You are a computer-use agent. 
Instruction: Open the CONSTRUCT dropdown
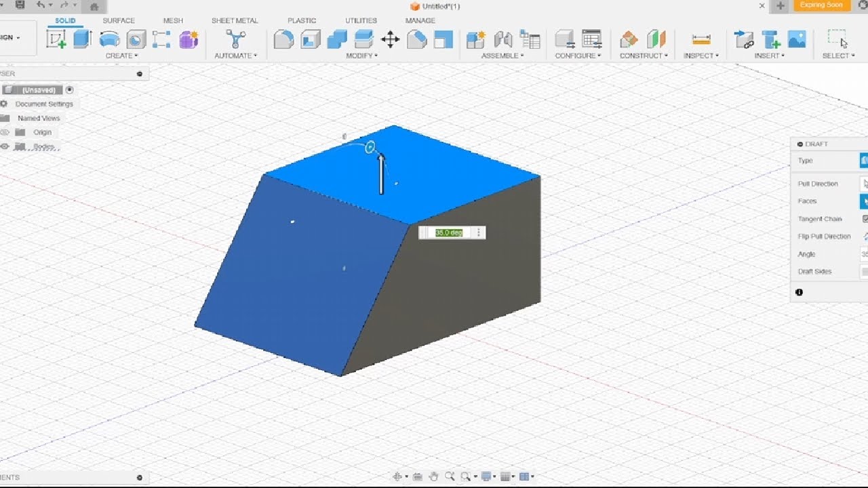point(643,56)
